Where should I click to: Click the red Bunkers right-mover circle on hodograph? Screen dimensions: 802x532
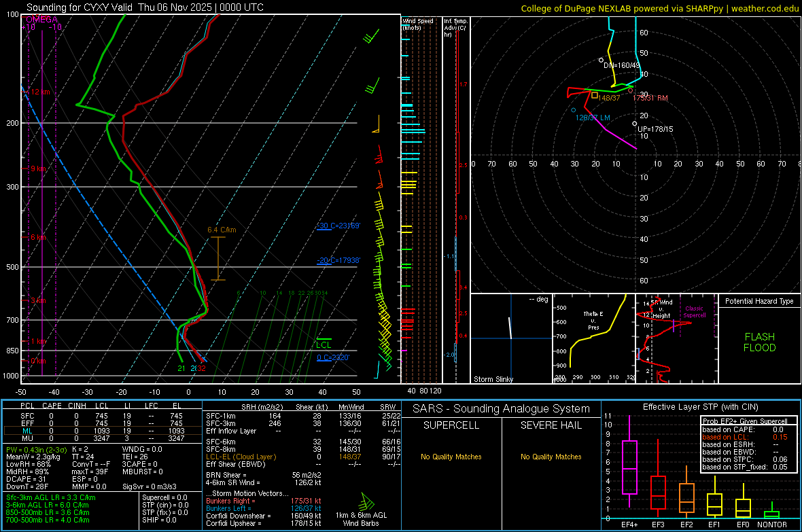pos(630,90)
